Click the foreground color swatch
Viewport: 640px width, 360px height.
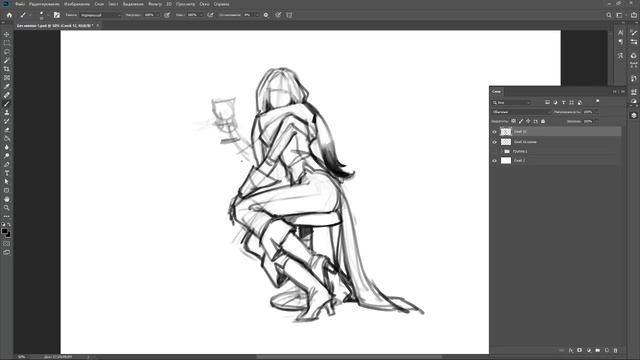[4, 231]
